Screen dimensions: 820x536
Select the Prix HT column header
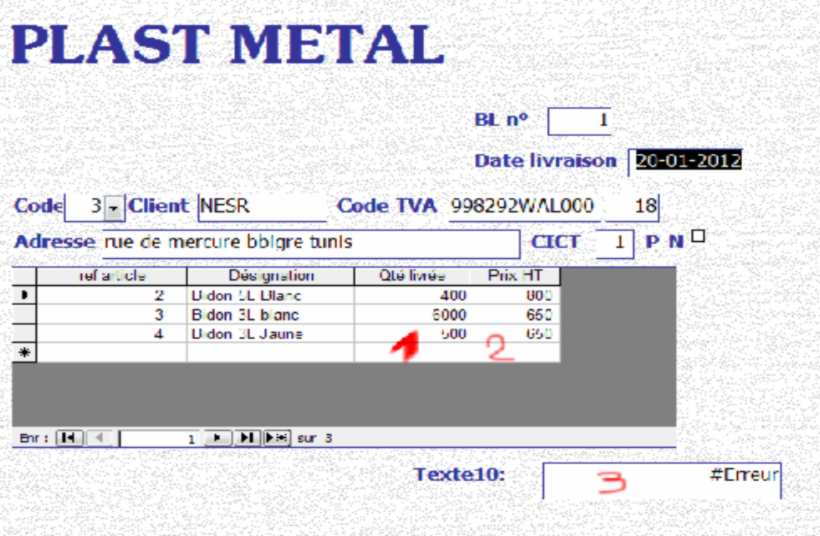(x=515, y=276)
